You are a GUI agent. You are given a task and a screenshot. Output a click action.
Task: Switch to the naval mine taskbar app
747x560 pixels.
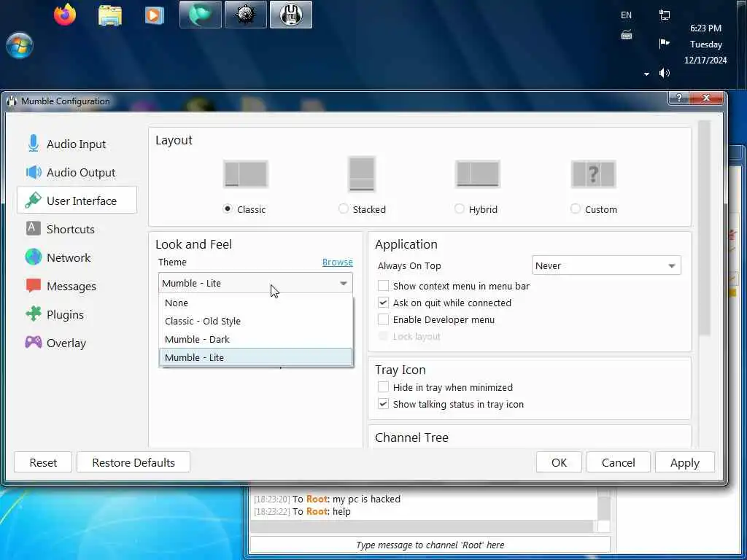tap(245, 15)
